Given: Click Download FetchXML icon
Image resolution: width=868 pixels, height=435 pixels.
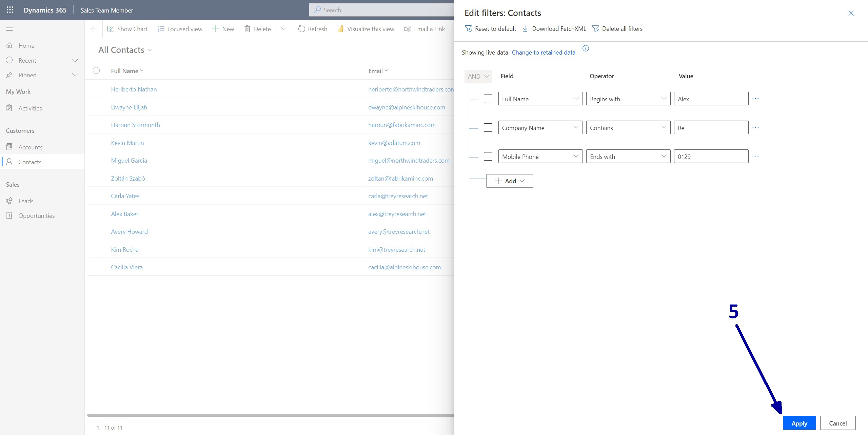Looking at the screenshot, I should click(x=525, y=28).
